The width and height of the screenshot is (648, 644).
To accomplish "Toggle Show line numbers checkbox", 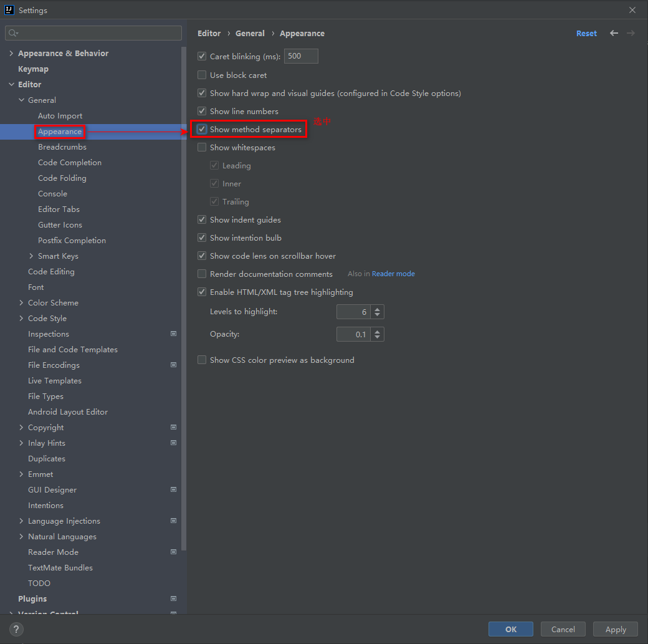I will tap(202, 111).
